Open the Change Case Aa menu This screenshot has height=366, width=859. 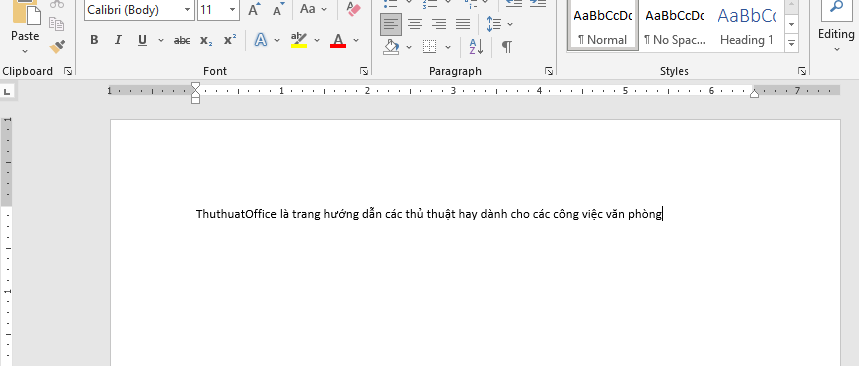pyautogui.click(x=313, y=9)
